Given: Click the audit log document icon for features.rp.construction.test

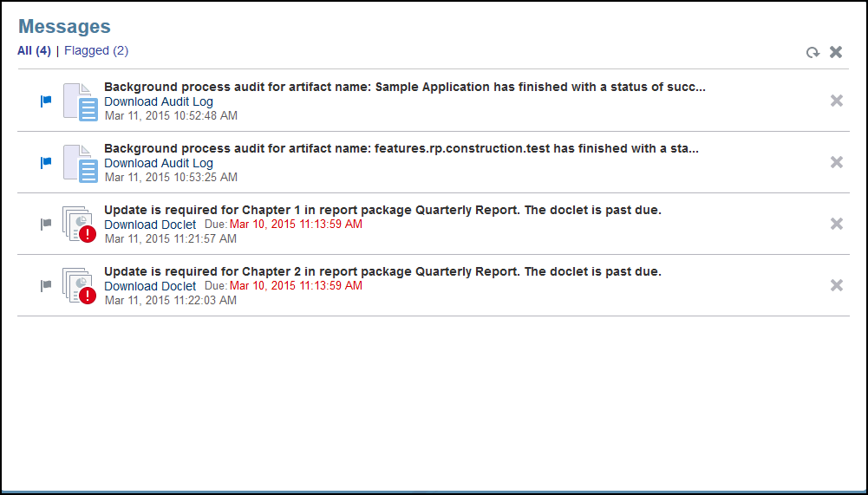Looking at the screenshot, I should point(81,163).
